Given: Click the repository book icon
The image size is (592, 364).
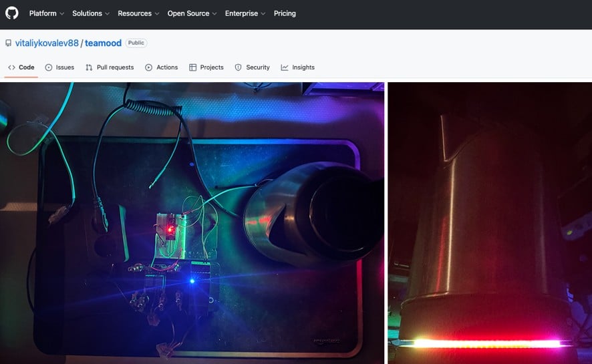Looking at the screenshot, I should [8, 43].
